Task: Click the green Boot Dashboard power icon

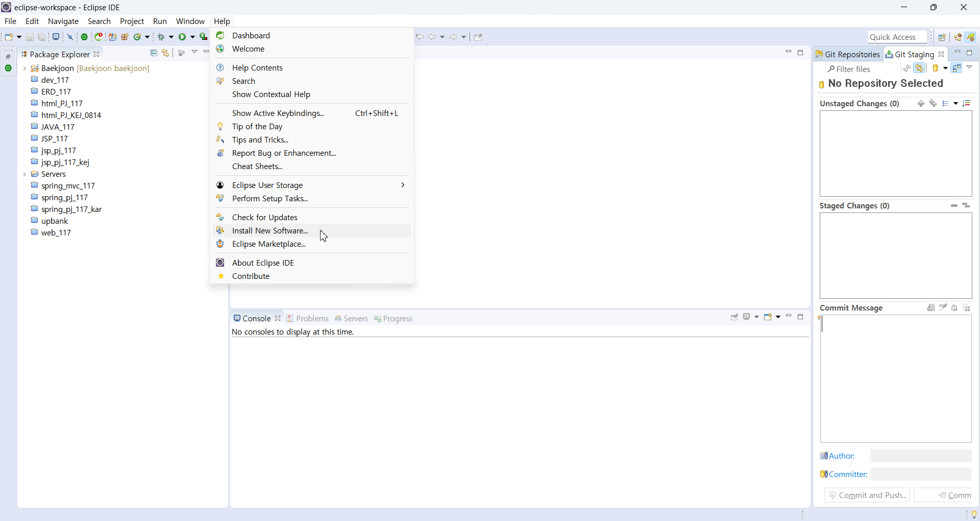Action: coord(85,37)
